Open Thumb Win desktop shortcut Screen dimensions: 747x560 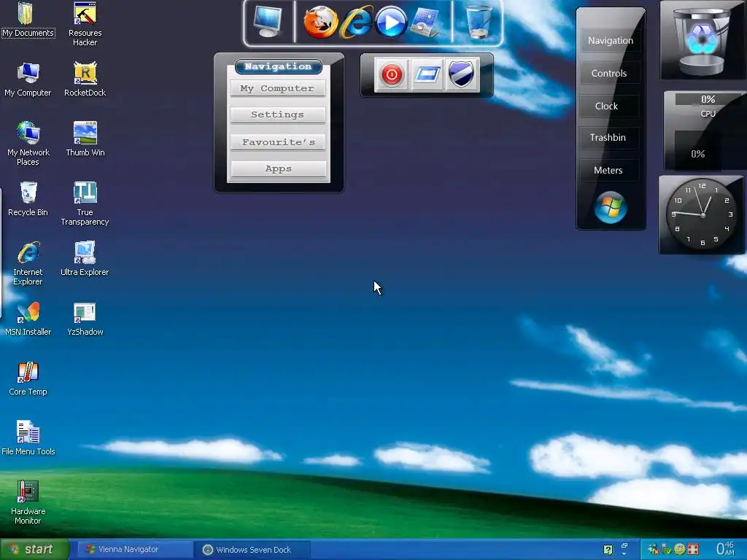tap(85, 139)
